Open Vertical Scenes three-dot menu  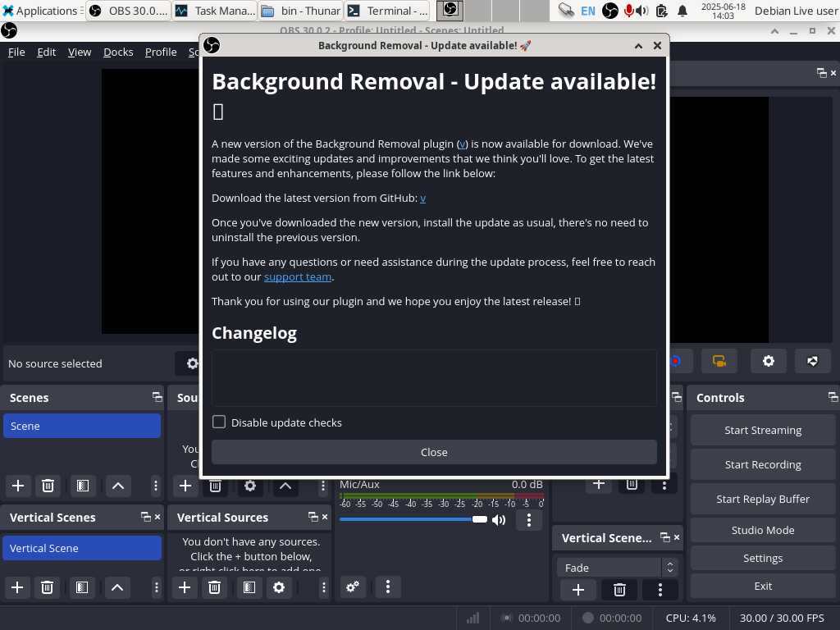coord(157,587)
